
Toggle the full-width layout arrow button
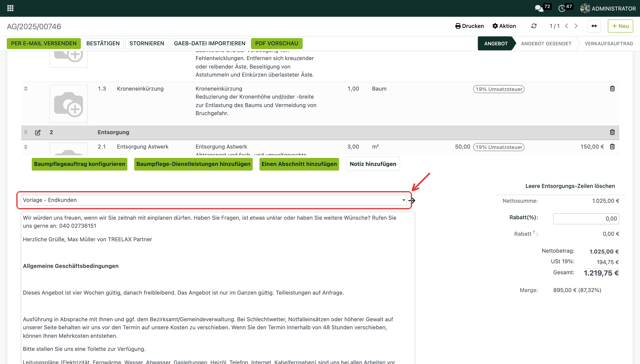click(x=594, y=26)
